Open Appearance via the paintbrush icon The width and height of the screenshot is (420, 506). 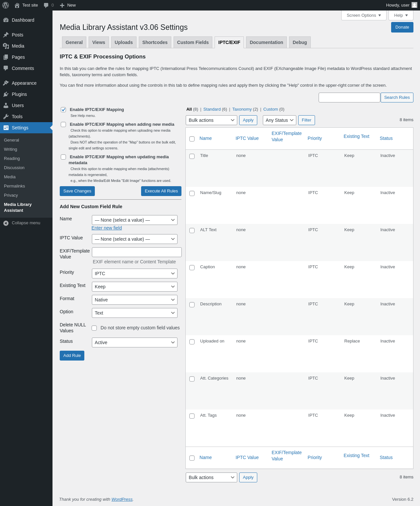6,83
